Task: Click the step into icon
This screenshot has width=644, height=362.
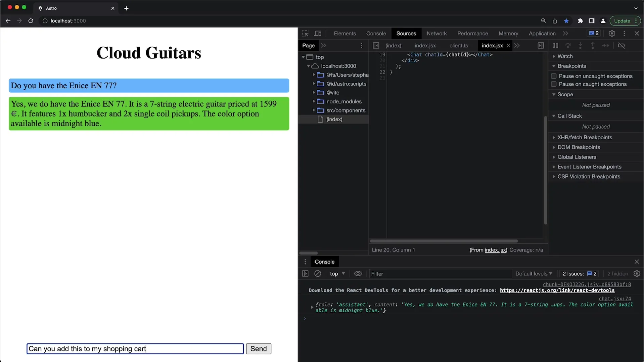Action: pos(580,46)
